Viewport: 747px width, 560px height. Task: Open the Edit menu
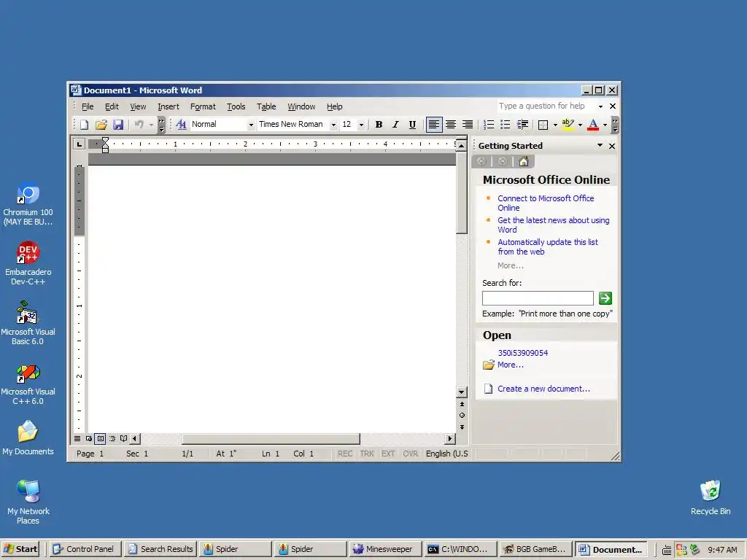[x=112, y=106]
